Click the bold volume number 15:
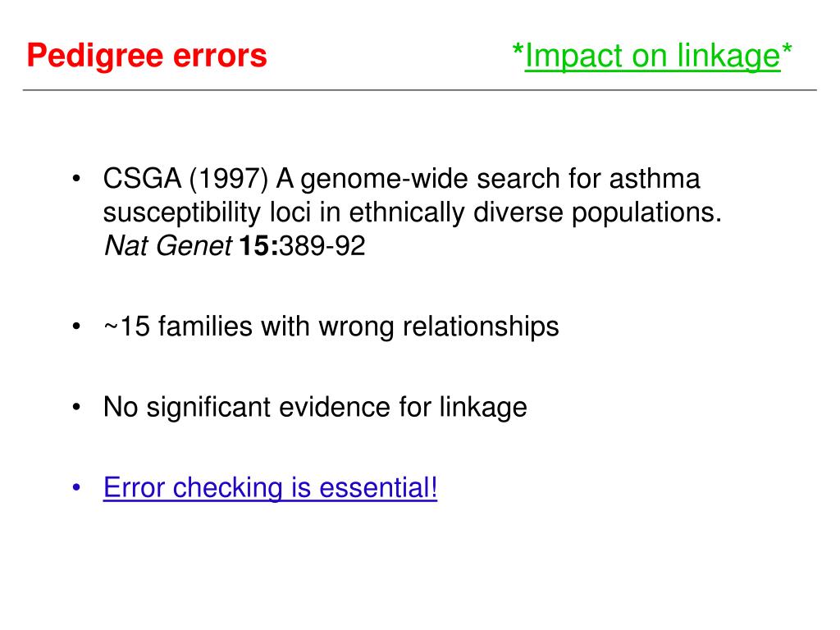The image size is (840, 630). [x=258, y=246]
